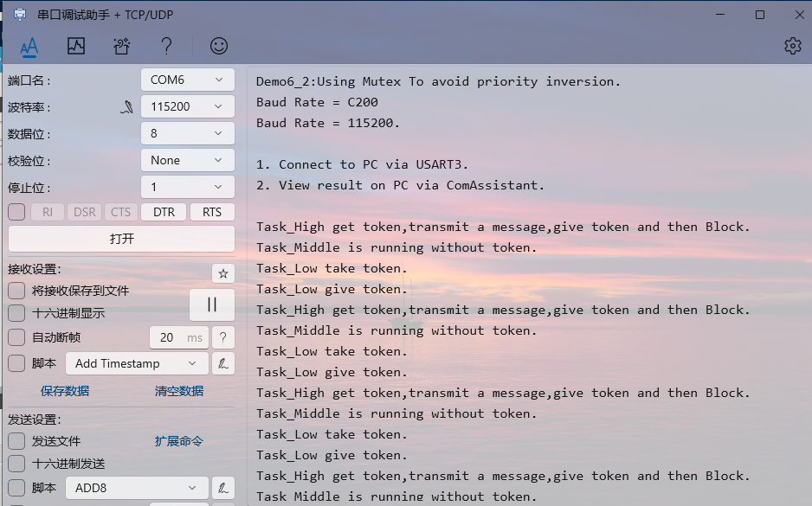Open the Add Timestamp script dropdown

coord(138,364)
